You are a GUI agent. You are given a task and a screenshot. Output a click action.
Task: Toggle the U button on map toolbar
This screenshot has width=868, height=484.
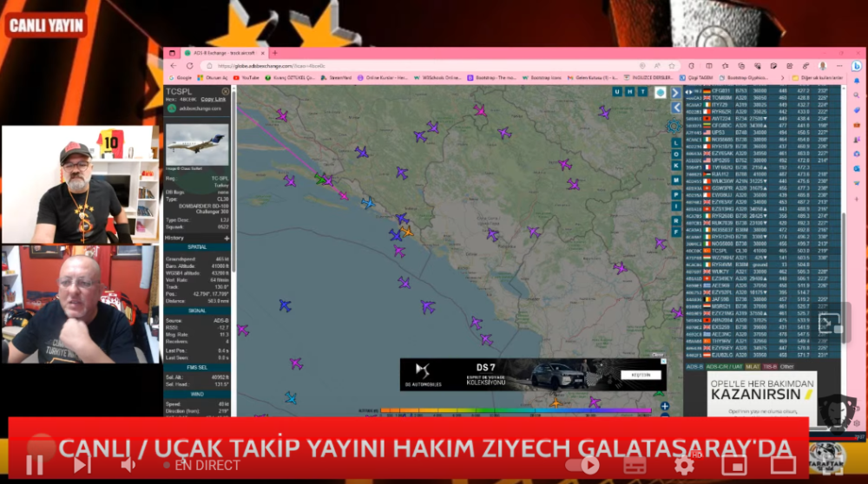pos(617,91)
